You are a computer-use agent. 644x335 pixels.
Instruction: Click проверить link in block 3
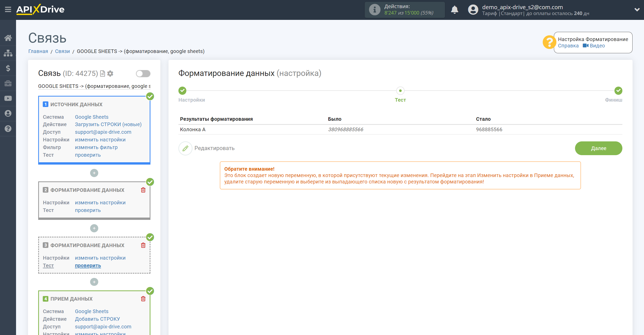pyautogui.click(x=88, y=265)
